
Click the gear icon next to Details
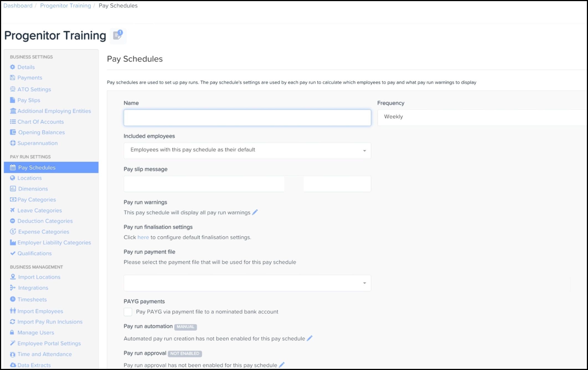click(x=12, y=67)
